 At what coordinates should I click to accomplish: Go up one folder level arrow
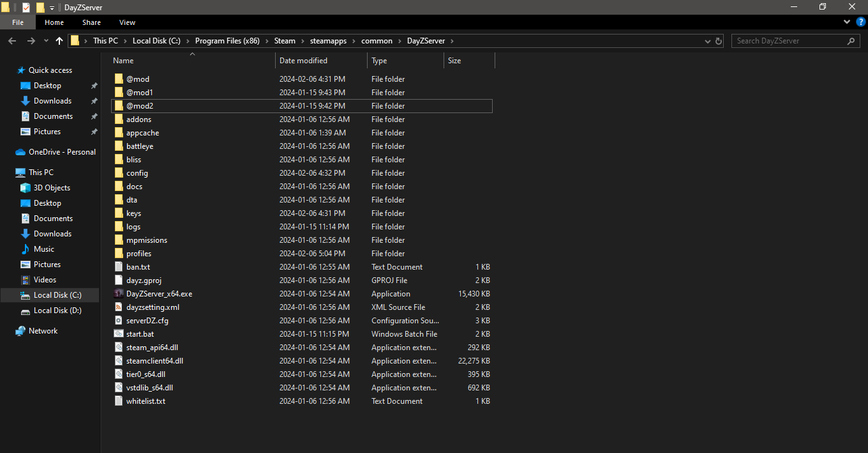[x=59, y=41]
